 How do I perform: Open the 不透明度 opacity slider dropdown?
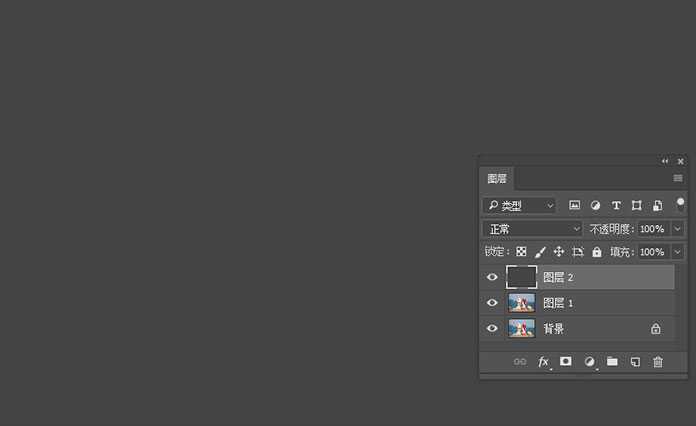click(x=677, y=229)
